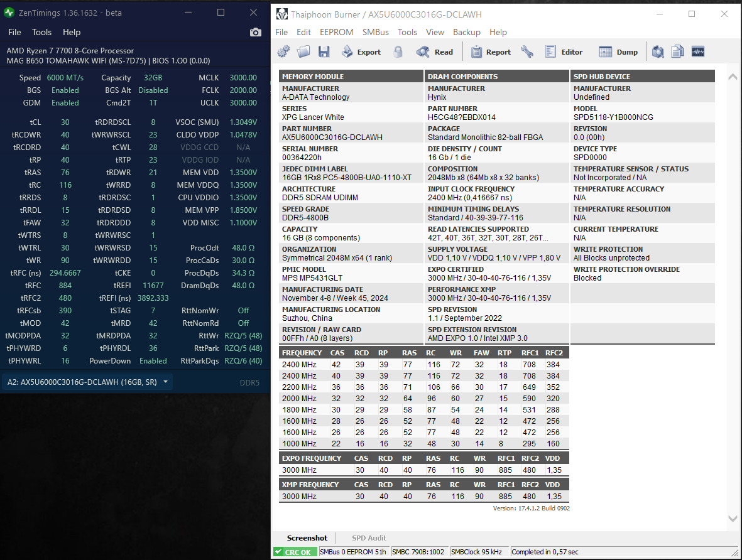Viewport: 742px width, 560px height.
Task: Click the memory module chip icon in toolbar
Action: tap(698, 51)
